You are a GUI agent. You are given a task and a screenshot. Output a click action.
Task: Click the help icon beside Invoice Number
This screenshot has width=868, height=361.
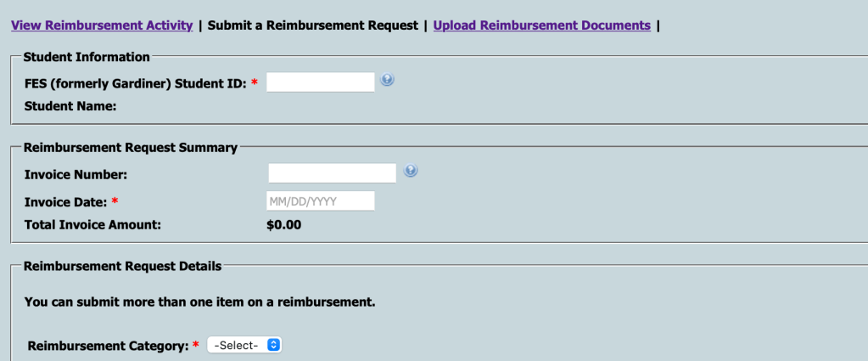(411, 172)
